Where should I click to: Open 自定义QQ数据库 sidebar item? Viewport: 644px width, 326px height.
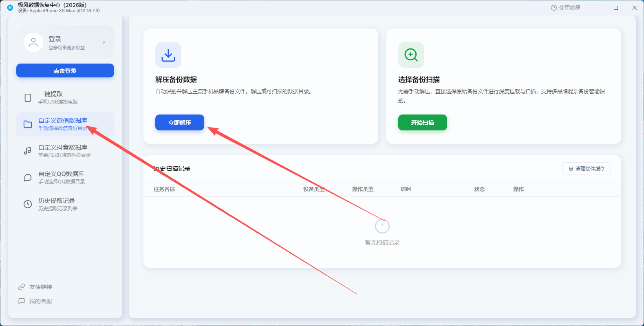[65, 178]
